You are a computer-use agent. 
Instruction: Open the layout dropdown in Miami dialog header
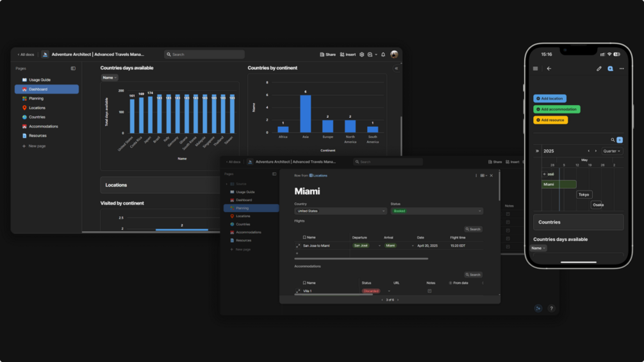tap(484, 176)
